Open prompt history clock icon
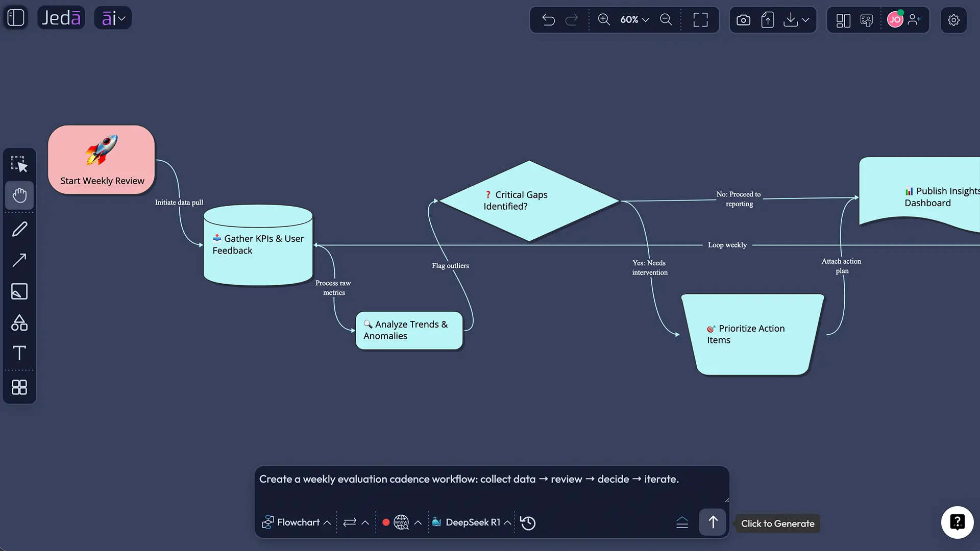980x551 pixels. [x=528, y=523]
